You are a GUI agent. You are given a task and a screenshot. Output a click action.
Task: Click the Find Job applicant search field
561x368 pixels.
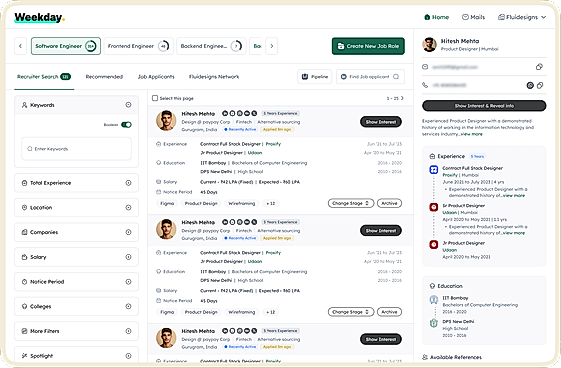(370, 77)
